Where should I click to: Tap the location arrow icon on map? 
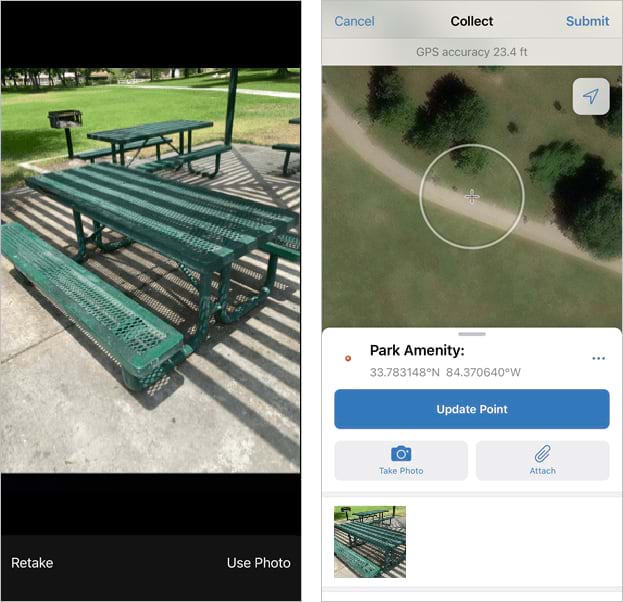click(591, 96)
